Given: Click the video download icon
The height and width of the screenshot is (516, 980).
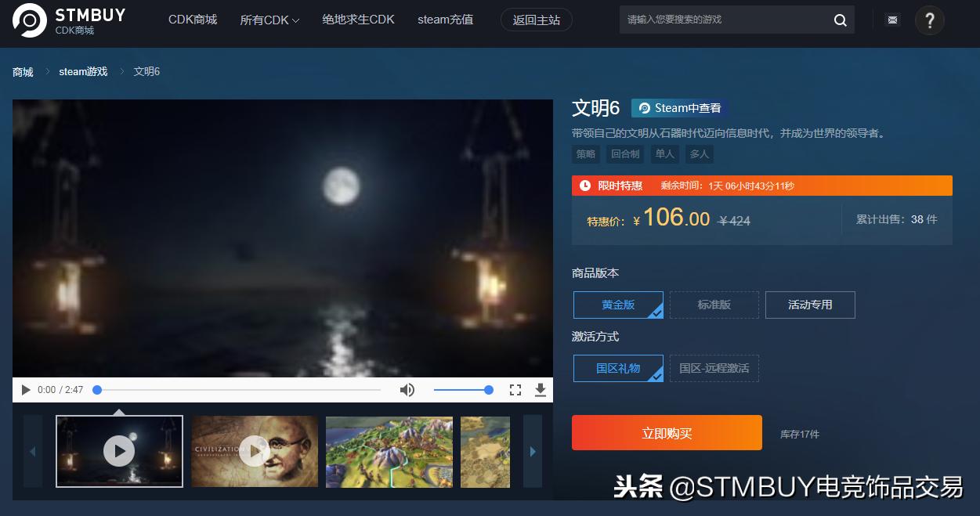Looking at the screenshot, I should click(540, 389).
